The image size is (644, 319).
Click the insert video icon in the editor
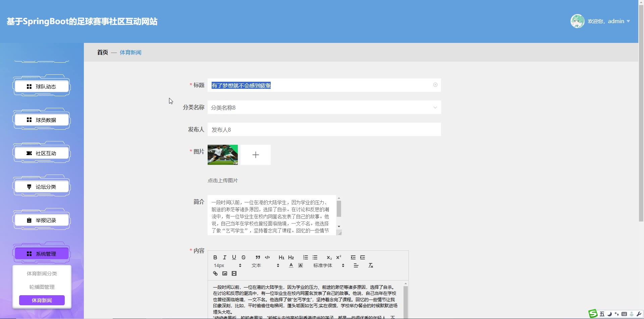pos(234,273)
